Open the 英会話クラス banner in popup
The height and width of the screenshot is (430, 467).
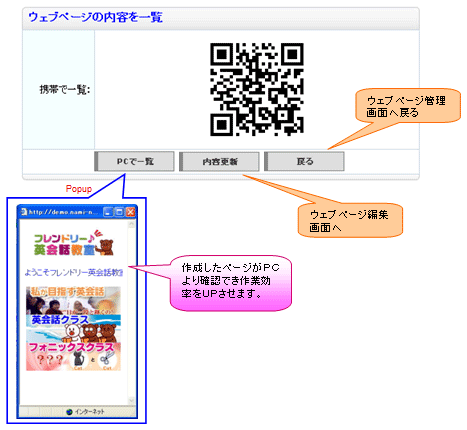pos(73,328)
